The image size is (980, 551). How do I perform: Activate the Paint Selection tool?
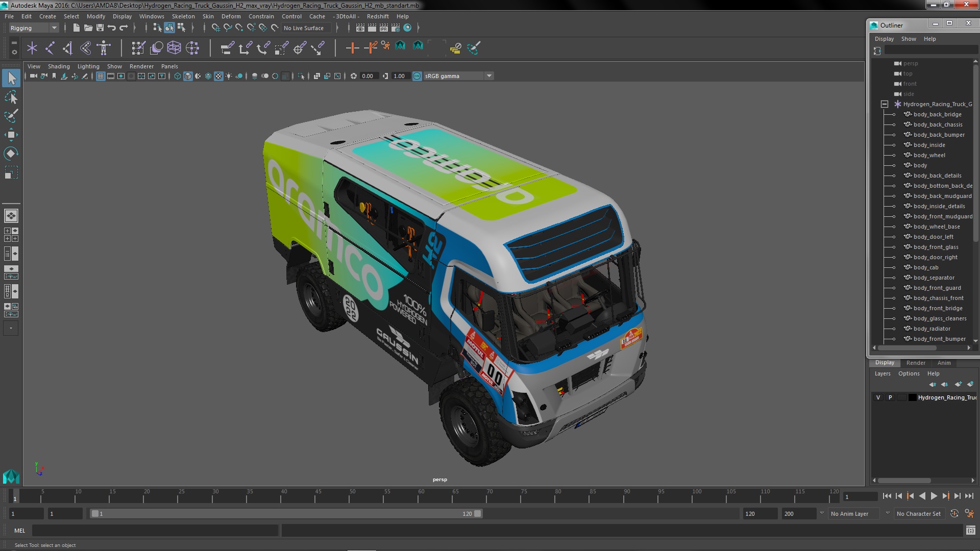tap(11, 116)
